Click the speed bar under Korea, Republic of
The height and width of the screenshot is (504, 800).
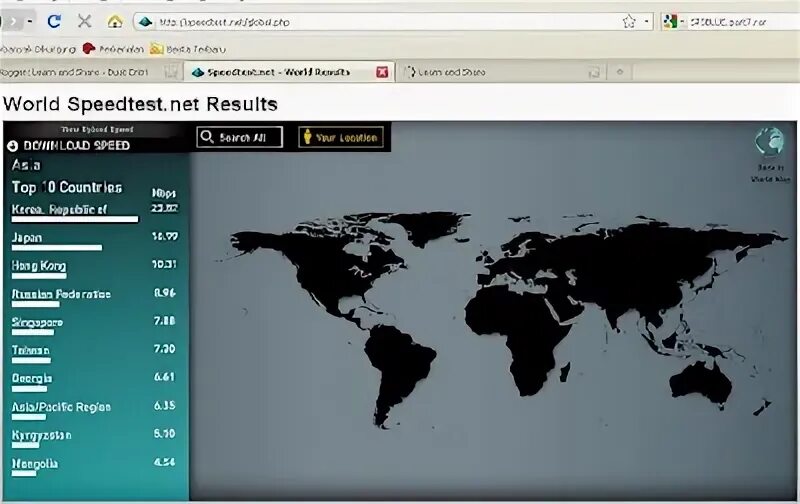[x=74, y=220]
